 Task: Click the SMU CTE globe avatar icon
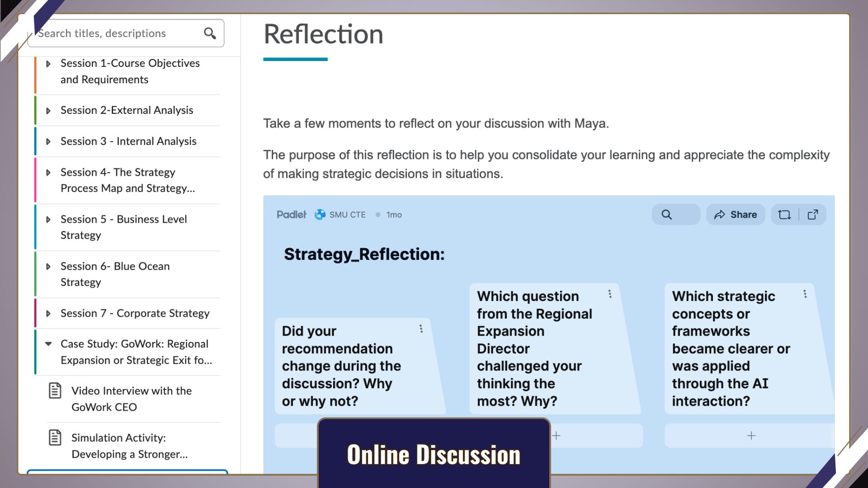[x=320, y=215]
